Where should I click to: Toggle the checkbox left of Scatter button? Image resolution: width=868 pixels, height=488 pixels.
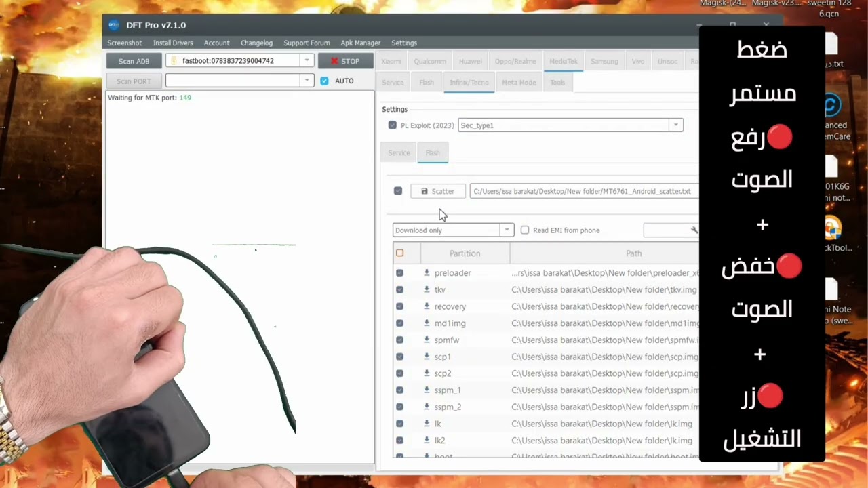pos(398,191)
